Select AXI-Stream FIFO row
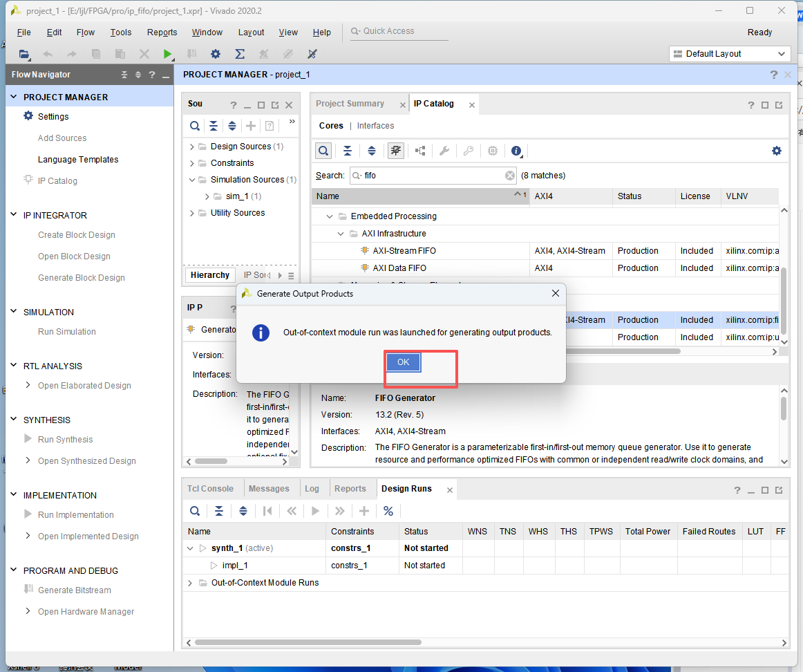The image size is (803, 672). [x=545, y=251]
